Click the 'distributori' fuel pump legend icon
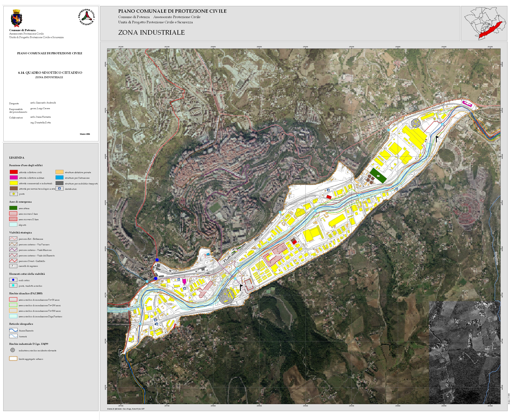 pos(59,189)
